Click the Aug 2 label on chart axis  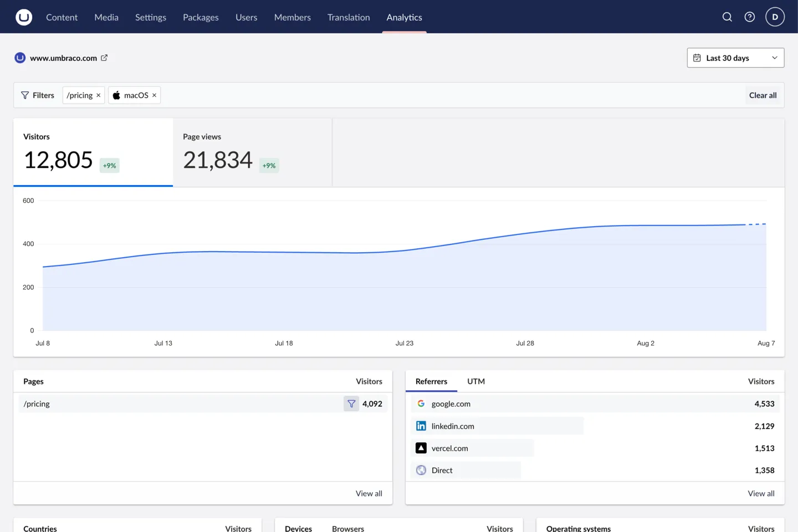(646, 343)
